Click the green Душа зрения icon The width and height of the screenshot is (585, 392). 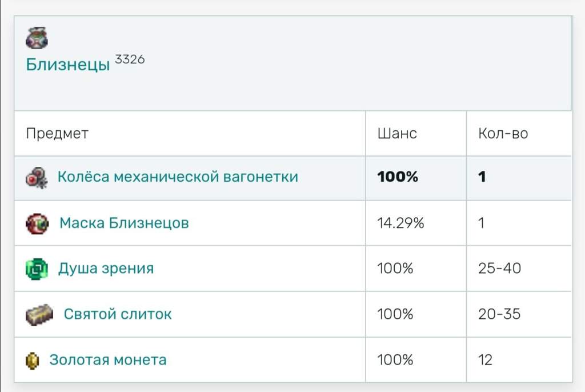(x=37, y=269)
